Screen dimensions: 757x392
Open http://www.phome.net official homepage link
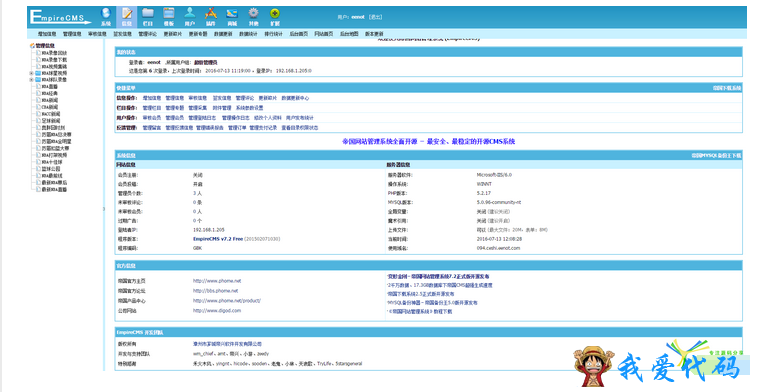217,280
